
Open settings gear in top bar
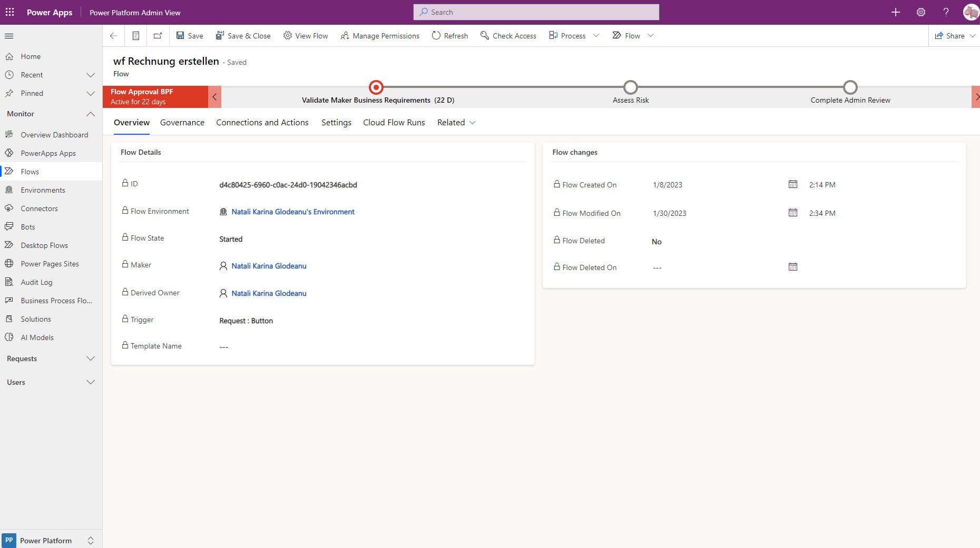coord(920,12)
